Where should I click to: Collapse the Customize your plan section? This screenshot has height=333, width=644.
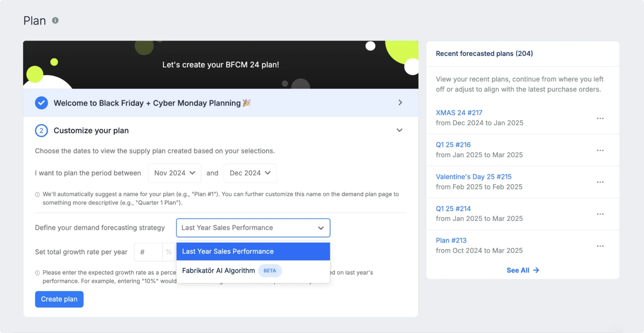[399, 130]
